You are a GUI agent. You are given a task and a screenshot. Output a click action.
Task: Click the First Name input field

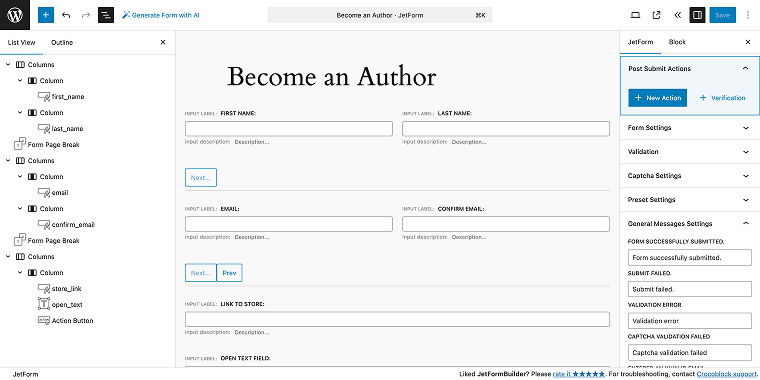point(289,129)
